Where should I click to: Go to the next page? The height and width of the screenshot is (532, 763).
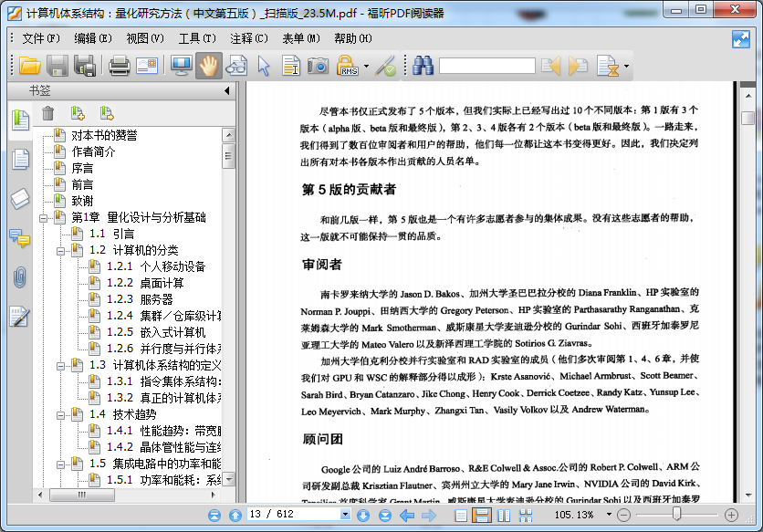363,515
